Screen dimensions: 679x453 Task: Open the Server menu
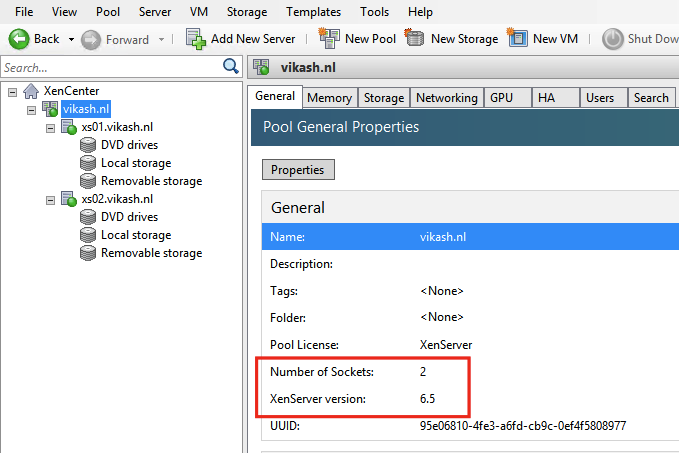(x=155, y=12)
